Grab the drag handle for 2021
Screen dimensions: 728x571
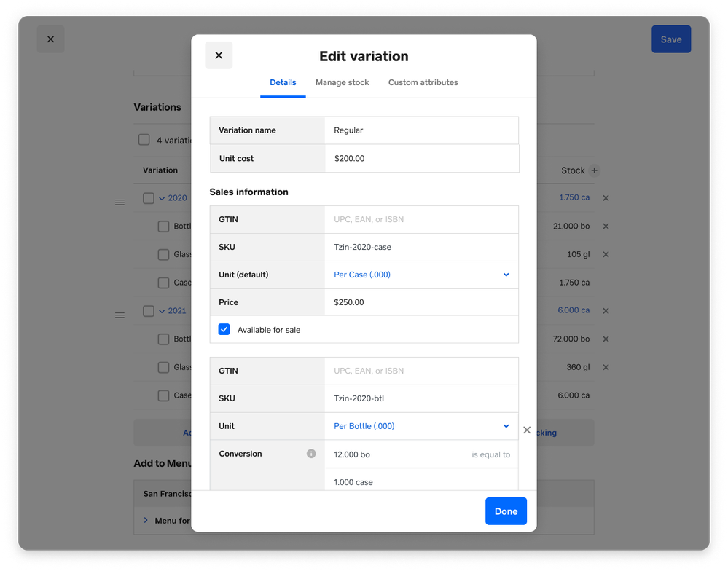120,315
